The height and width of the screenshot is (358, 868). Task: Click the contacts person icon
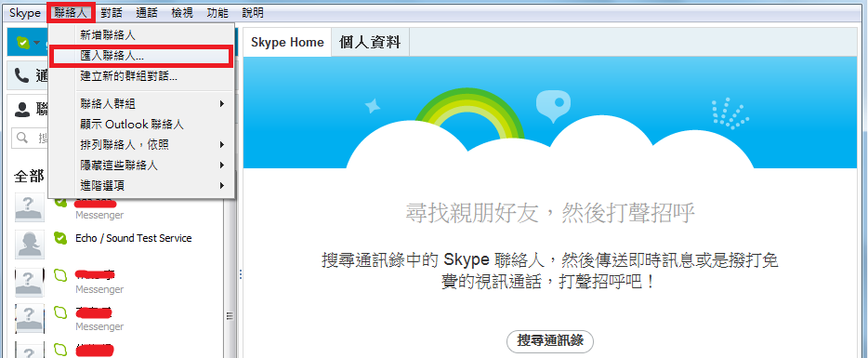coord(21,109)
